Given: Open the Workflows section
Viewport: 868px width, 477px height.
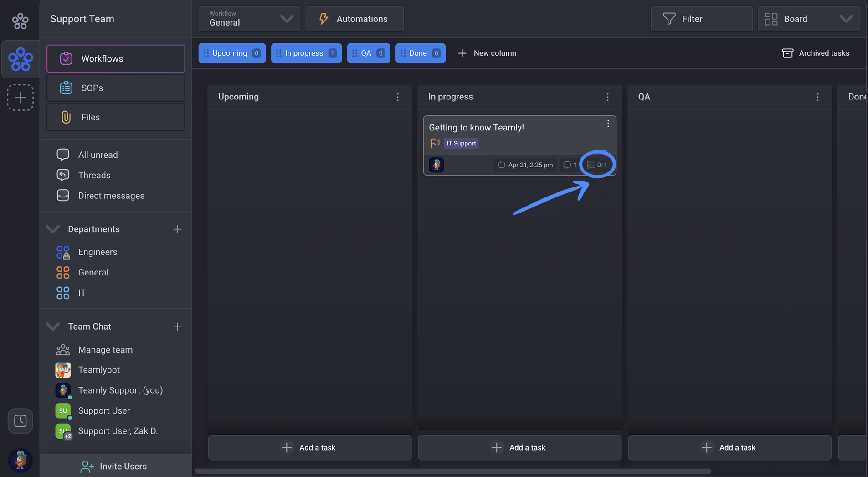Looking at the screenshot, I should [116, 58].
